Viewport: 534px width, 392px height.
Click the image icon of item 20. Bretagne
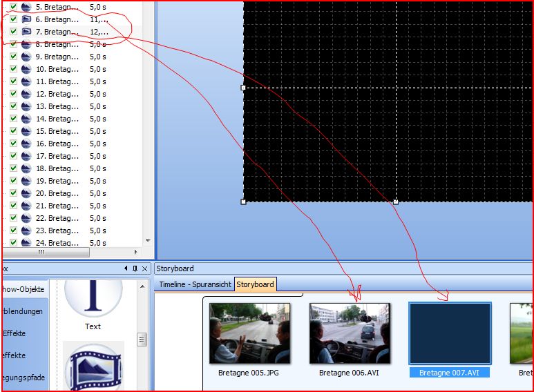(x=26, y=193)
